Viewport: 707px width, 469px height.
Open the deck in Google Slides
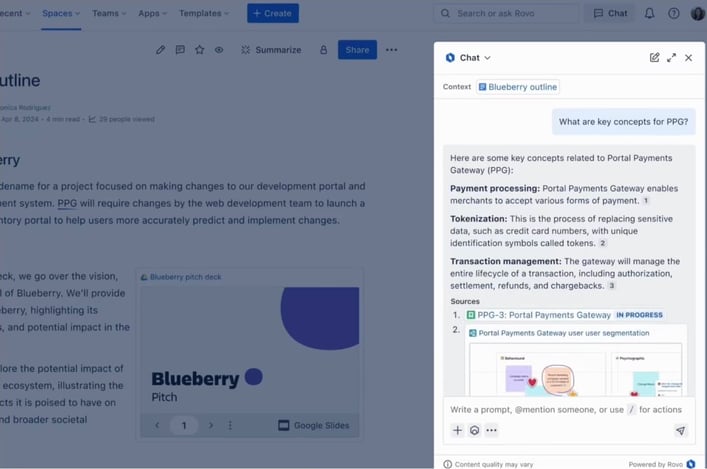coord(314,425)
